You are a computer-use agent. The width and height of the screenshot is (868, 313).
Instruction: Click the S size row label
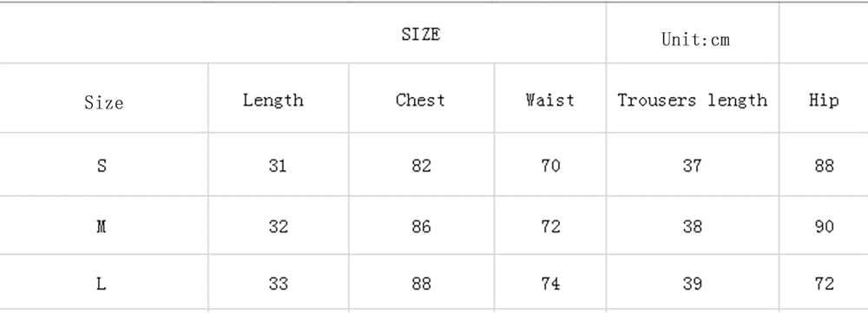pos(102,166)
